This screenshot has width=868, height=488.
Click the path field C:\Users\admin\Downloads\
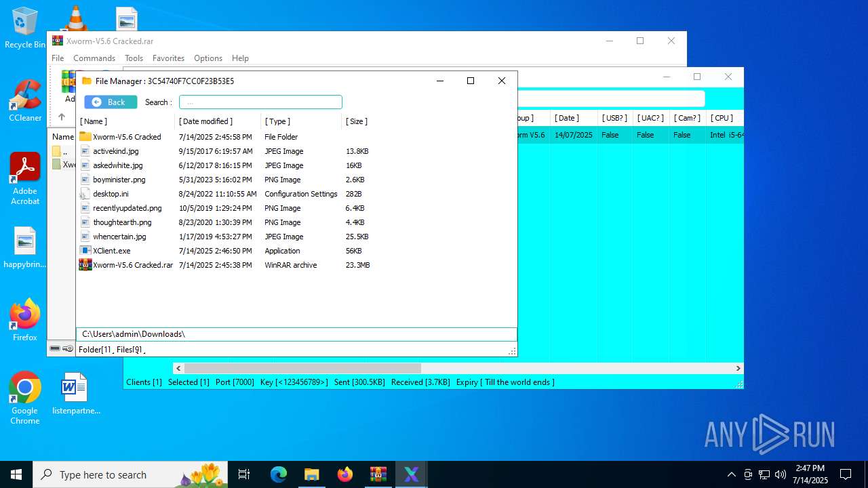296,334
